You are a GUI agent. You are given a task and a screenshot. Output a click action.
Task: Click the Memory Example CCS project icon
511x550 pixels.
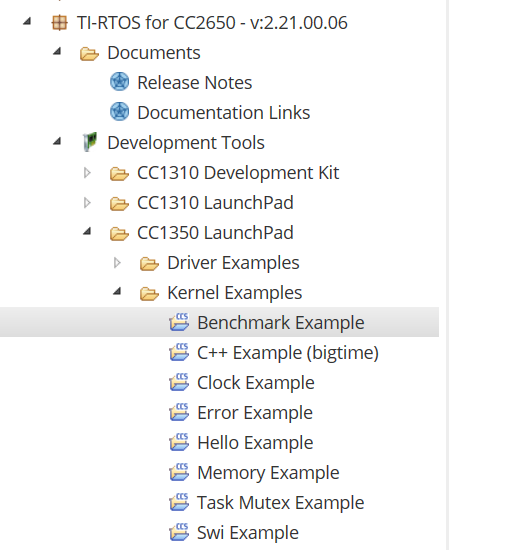pyautogui.click(x=179, y=472)
